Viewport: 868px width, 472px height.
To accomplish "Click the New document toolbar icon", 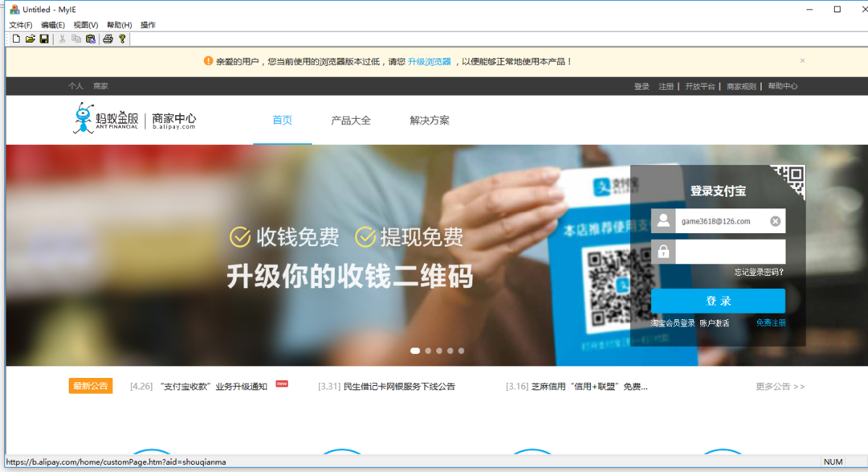I will point(16,39).
